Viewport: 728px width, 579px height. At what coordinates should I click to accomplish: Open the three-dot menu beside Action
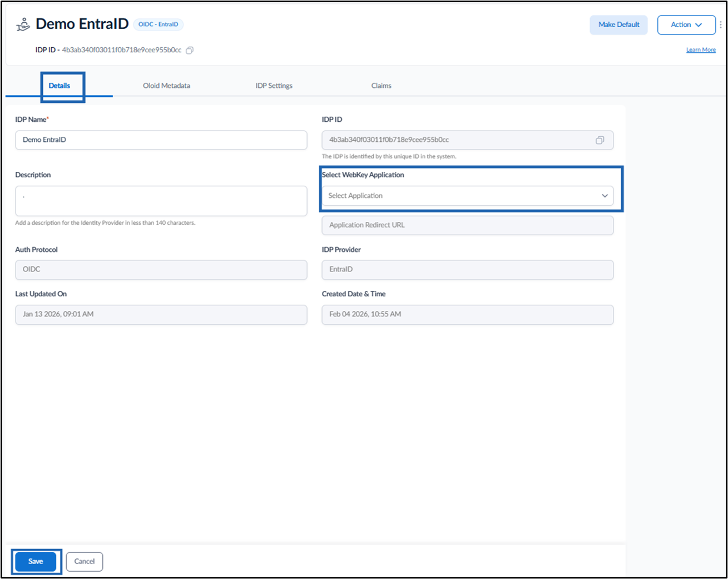[721, 24]
